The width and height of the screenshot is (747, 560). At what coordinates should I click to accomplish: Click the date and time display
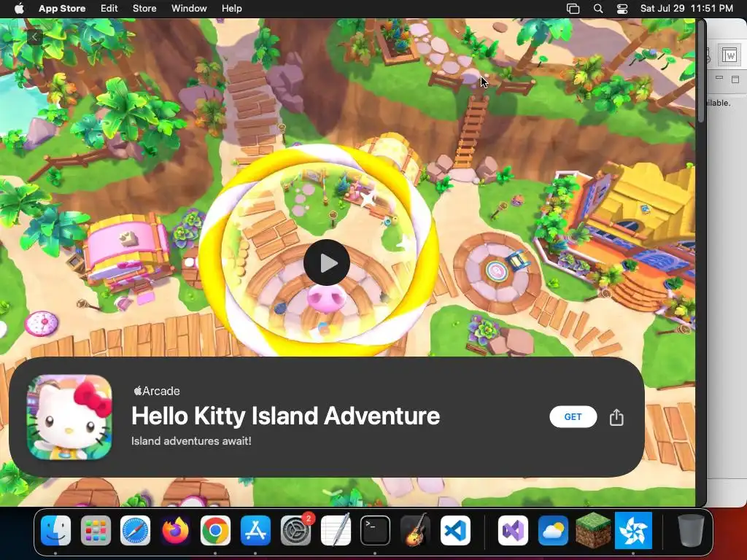pos(686,9)
